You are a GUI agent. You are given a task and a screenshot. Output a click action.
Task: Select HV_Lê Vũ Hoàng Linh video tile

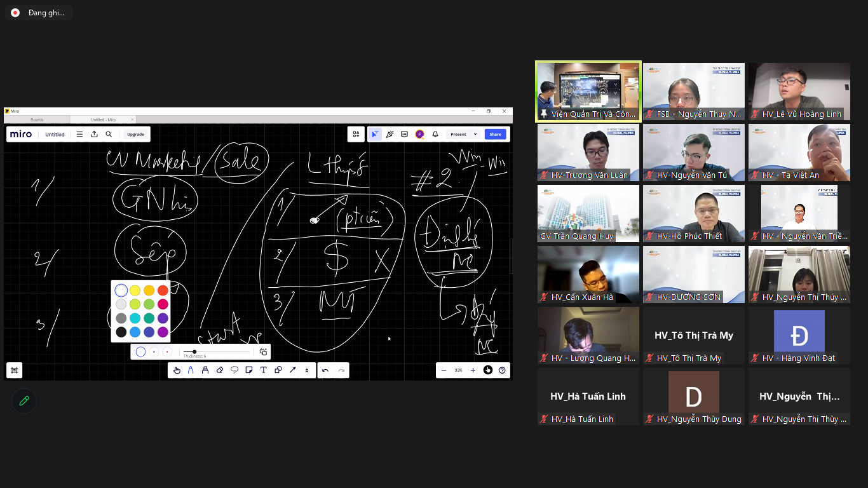(799, 91)
